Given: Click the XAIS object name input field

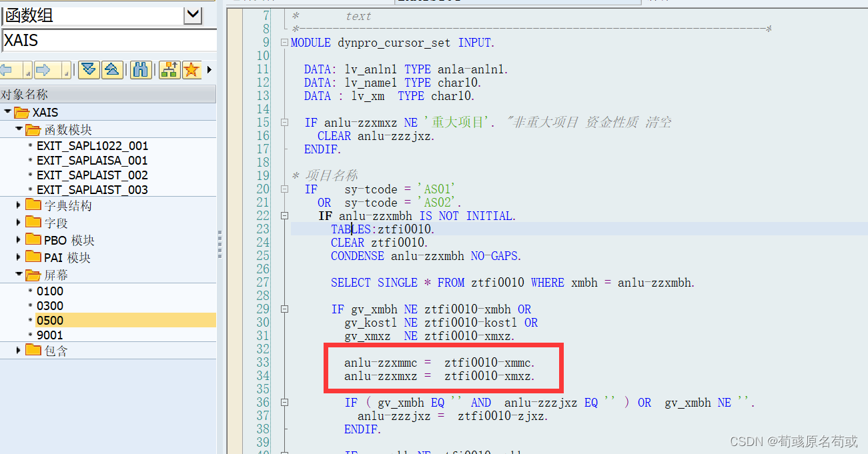Looking at the screenshot, I should (x=109, y=40).
